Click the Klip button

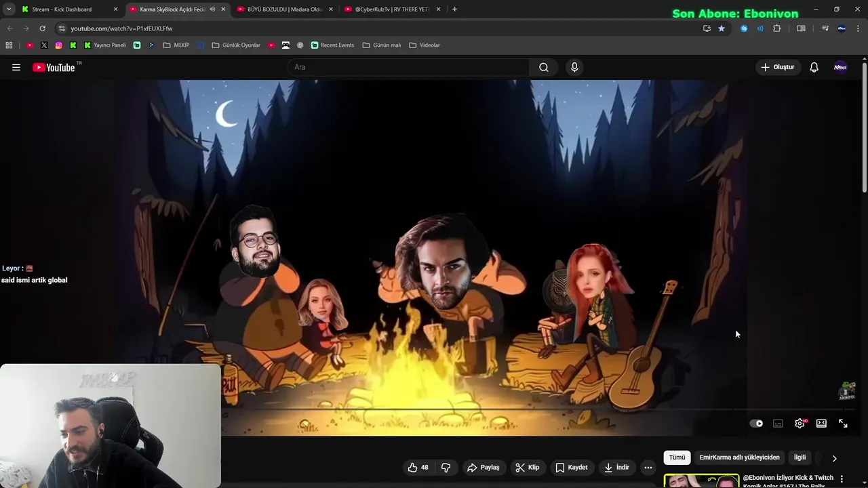[x=528, y=467]
